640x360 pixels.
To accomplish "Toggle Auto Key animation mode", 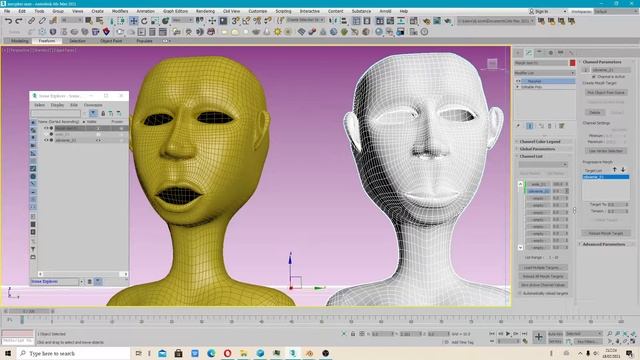I will (x=556, y=334).
